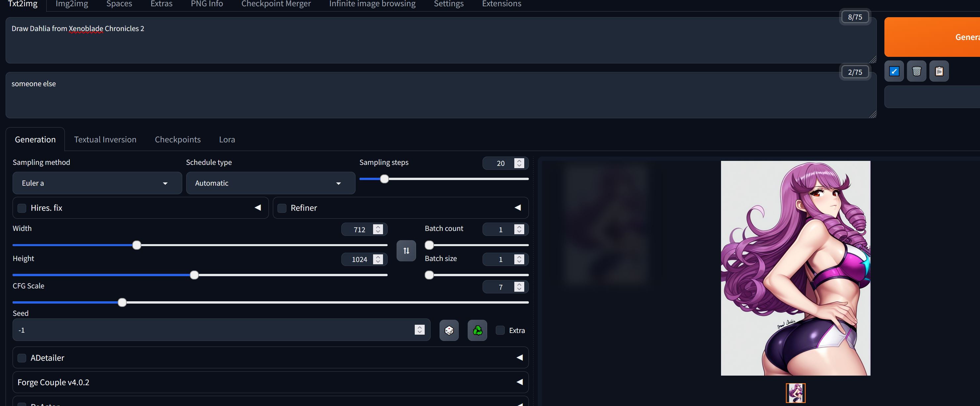Switch to the Img2img tab
980x406 pixels.
[x=71, y=4]
